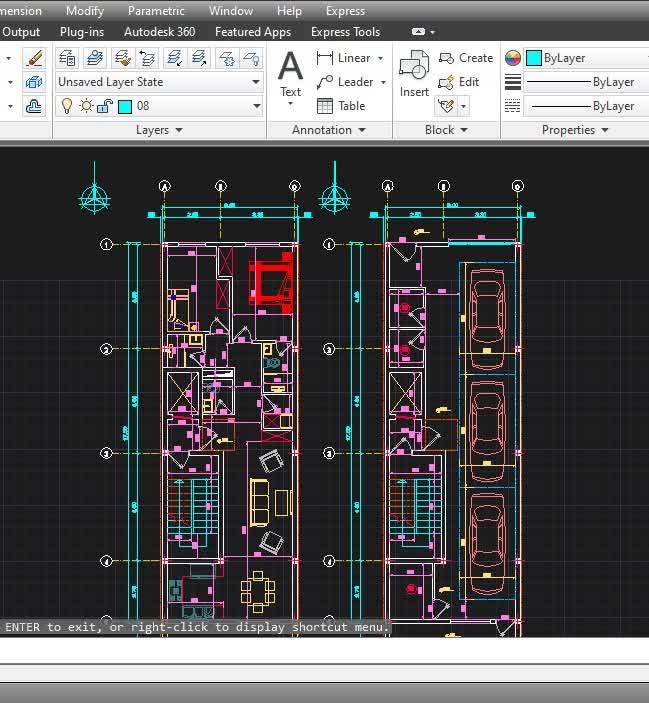
Task: Open the lineweight ByLayer dropdown
Action: point(587,82)
